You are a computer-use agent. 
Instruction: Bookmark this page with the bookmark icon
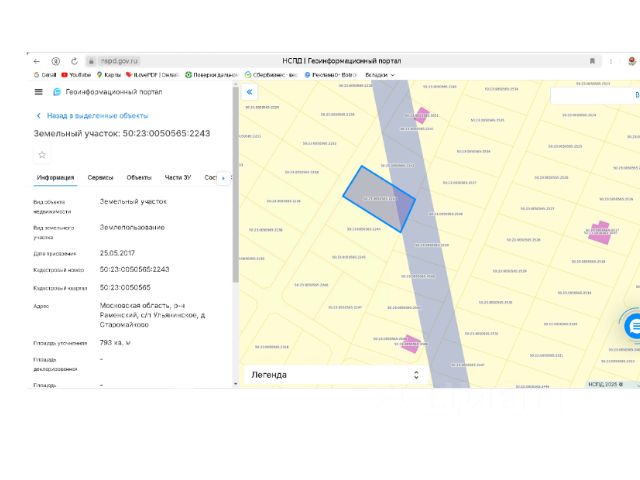coord(592,61)
